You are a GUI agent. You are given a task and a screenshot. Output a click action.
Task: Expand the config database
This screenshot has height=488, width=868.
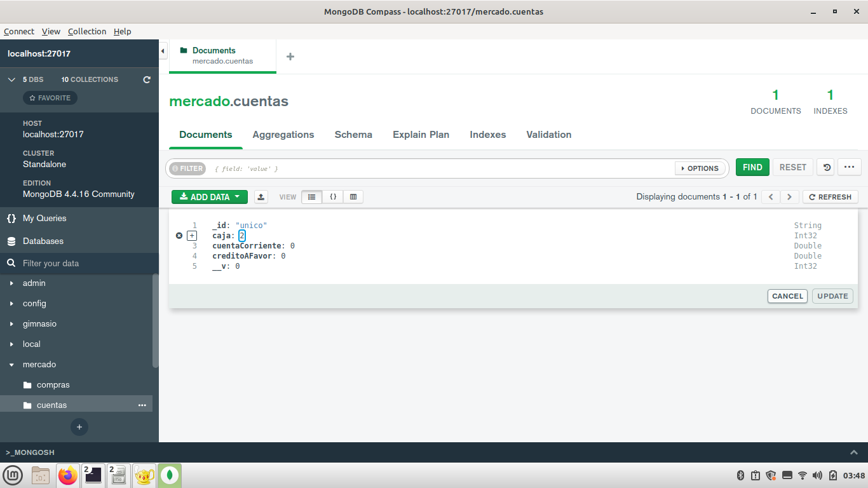point(11,304)
